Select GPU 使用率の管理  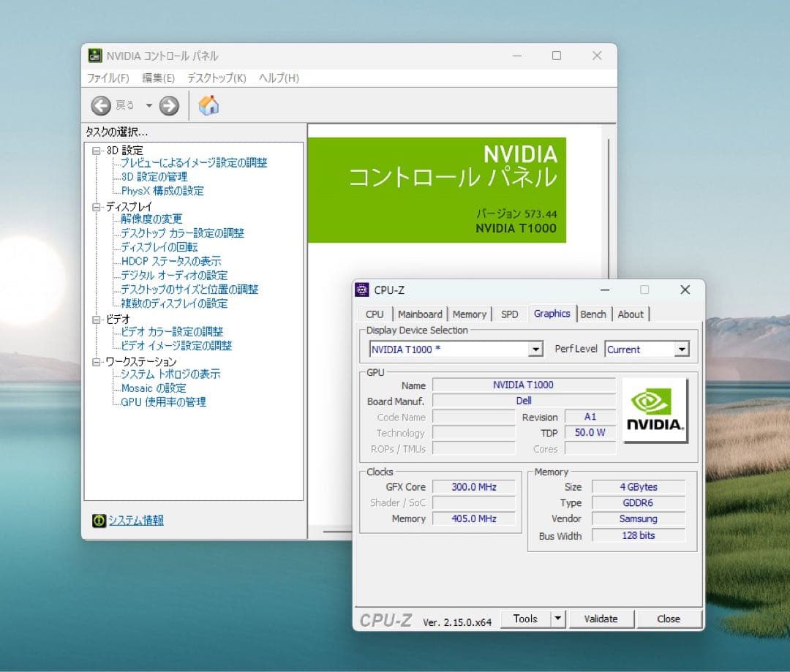pyautogui.click(x=163, y=402)
